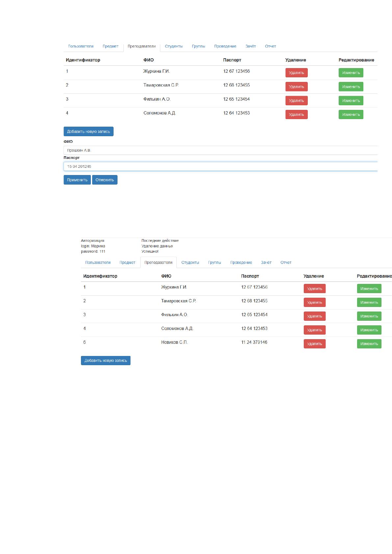Edit Соломонов А.Д. in upper table
The height and width of the screenshot is (554, 392).
coord(351,114)
